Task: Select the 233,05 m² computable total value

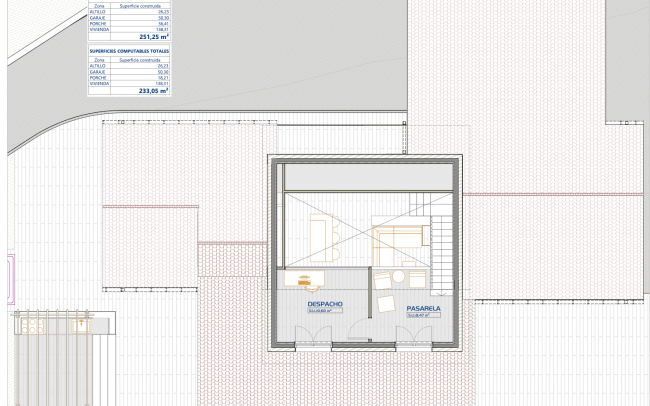Action: pyautogui.click(x=153, y=91)
